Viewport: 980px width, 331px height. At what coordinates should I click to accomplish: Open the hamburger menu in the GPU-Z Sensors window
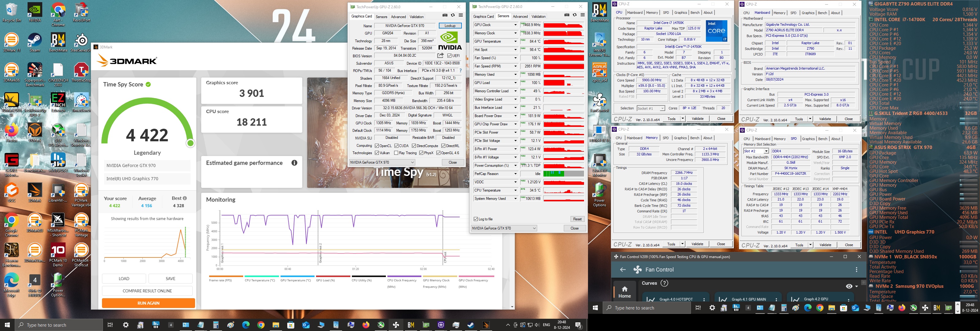pos(582,15)
